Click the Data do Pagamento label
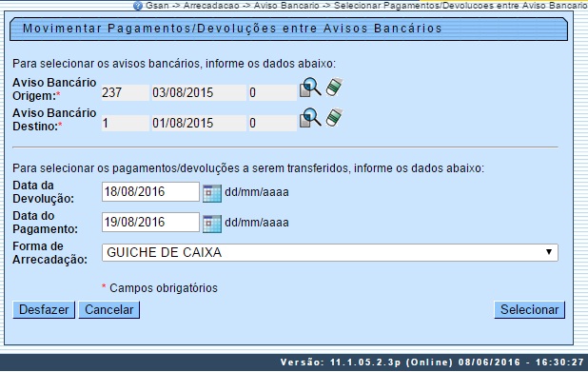588x372 pixels. [45, 223]
